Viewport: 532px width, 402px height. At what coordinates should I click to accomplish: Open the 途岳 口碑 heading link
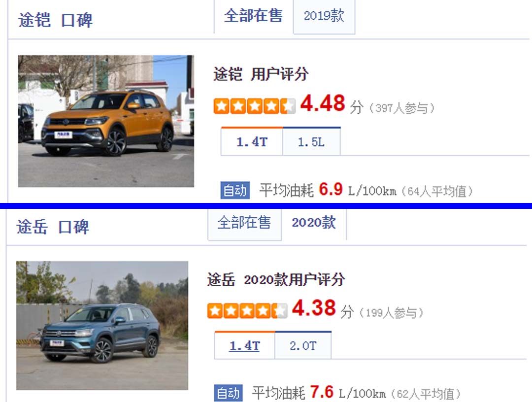pyautogui.click(x=53, y=227)
